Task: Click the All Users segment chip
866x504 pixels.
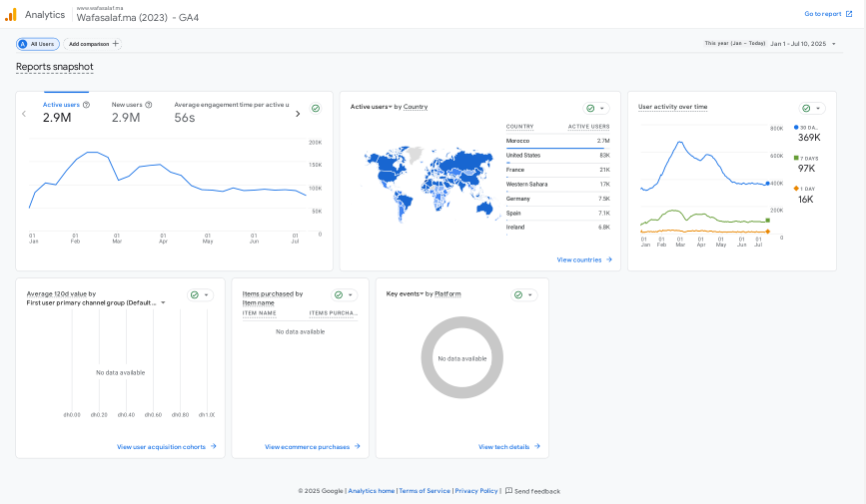Action: point(38,44)
